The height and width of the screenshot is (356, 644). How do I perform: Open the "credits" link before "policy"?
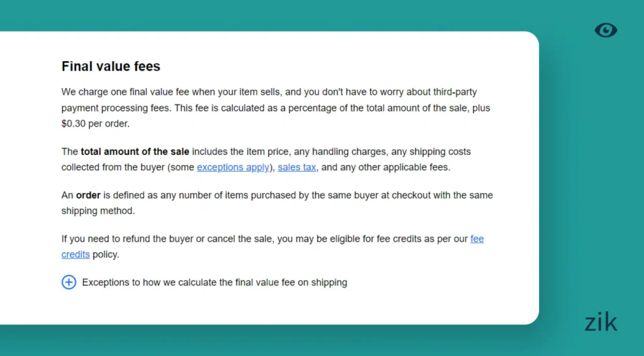pyautogui.click(x=75, y=255)
